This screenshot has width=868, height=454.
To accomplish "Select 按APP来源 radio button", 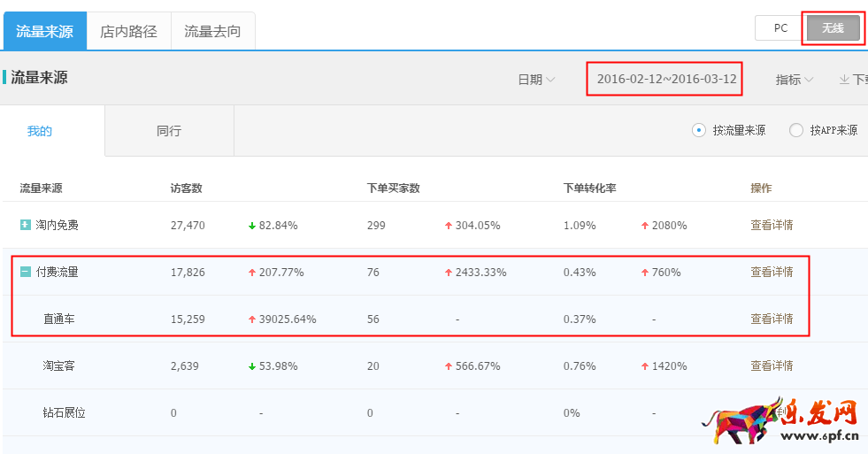I will 796,130.
